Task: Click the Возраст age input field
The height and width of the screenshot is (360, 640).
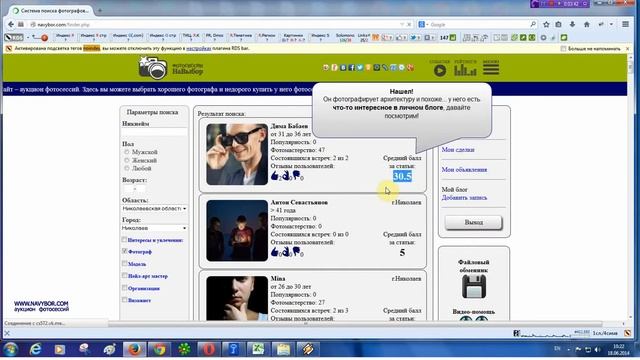Action: tap(134, 189)
